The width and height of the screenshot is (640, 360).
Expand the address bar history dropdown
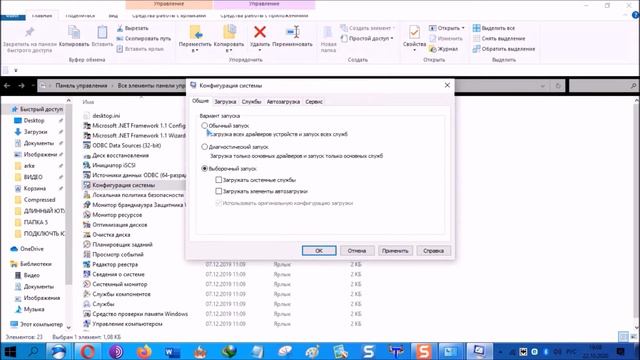542,86
